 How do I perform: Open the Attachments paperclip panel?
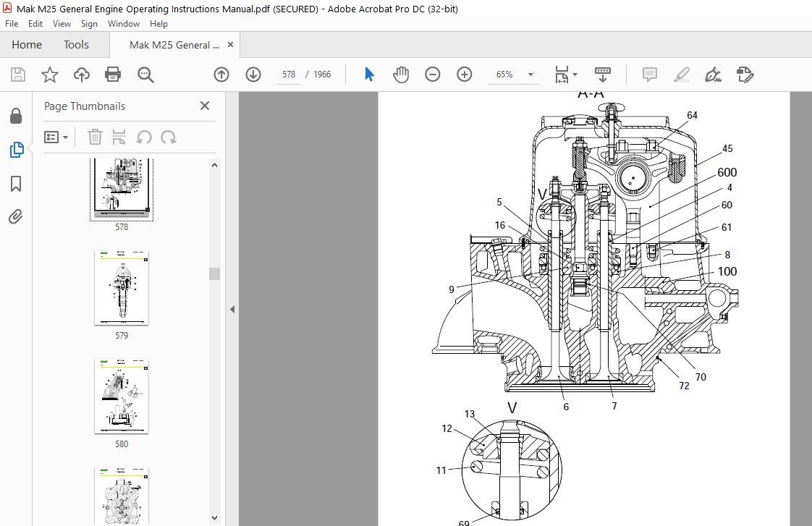click(16, 216)
